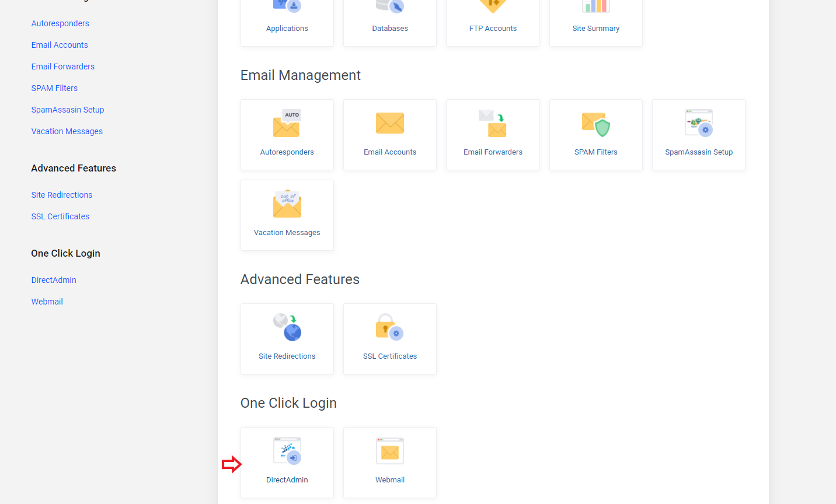Open the Autoresponders envelope icon tile
836x504 pixels.
point(287,124)
